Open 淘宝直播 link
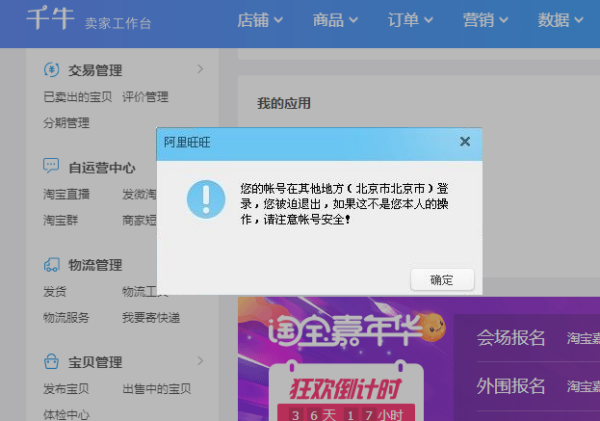 click(66, 194)
